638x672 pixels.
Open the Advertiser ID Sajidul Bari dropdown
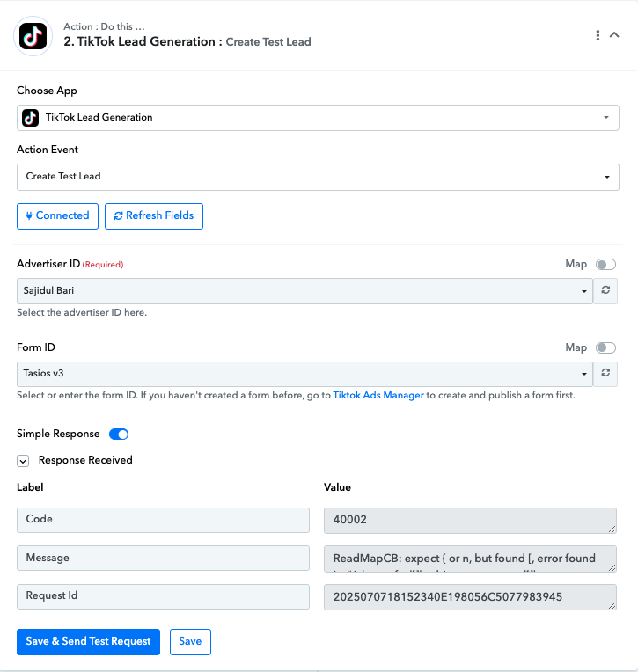(x=304, y=291)
